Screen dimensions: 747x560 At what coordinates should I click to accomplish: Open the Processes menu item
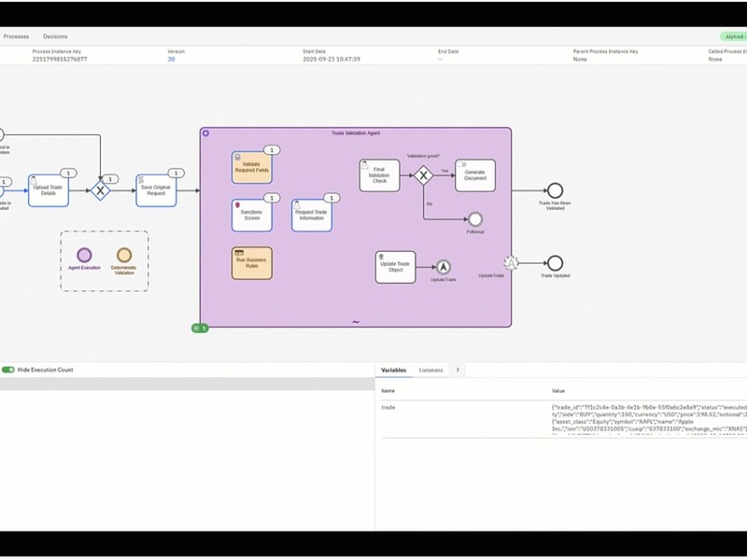16,36
